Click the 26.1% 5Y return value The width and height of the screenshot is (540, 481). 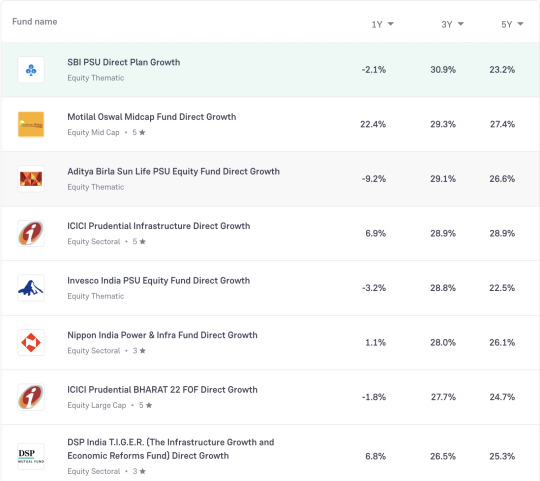502,343
